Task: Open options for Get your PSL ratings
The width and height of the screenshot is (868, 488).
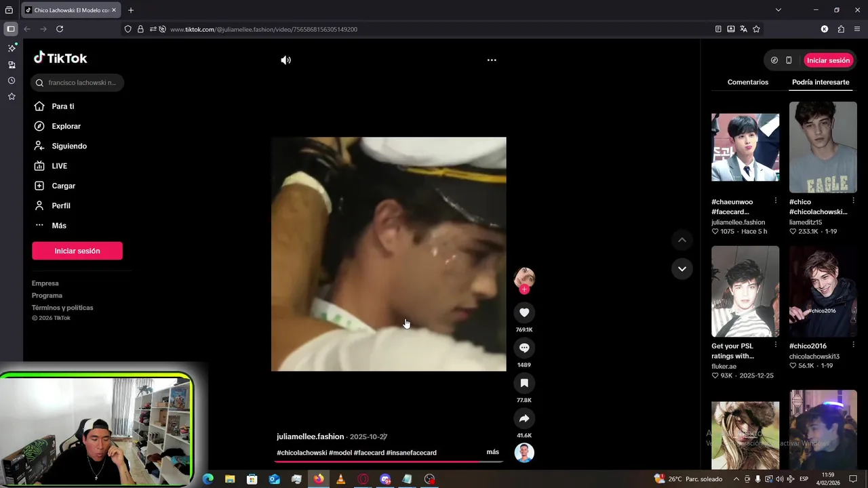Action: (x=775, y=346)
